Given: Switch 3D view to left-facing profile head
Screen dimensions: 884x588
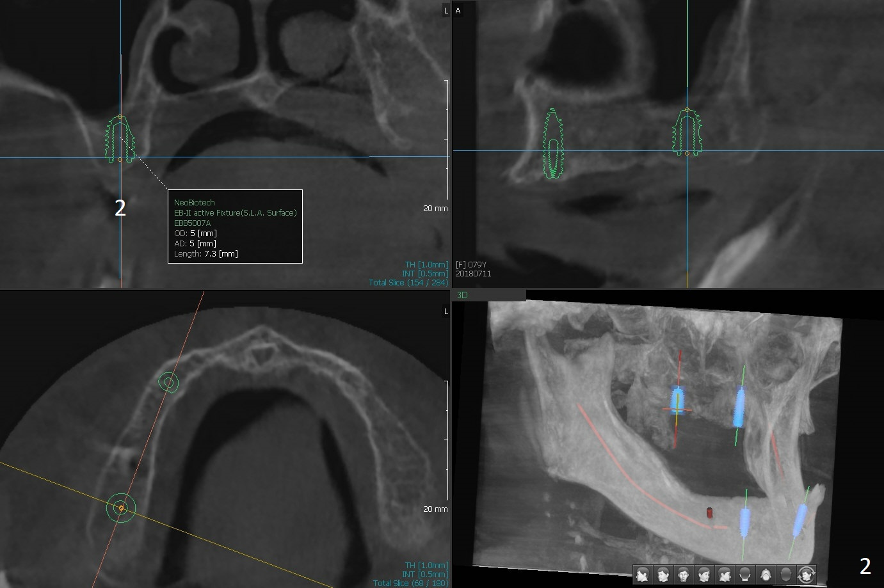Looking at the screenshot, I should tap(643, 575).
